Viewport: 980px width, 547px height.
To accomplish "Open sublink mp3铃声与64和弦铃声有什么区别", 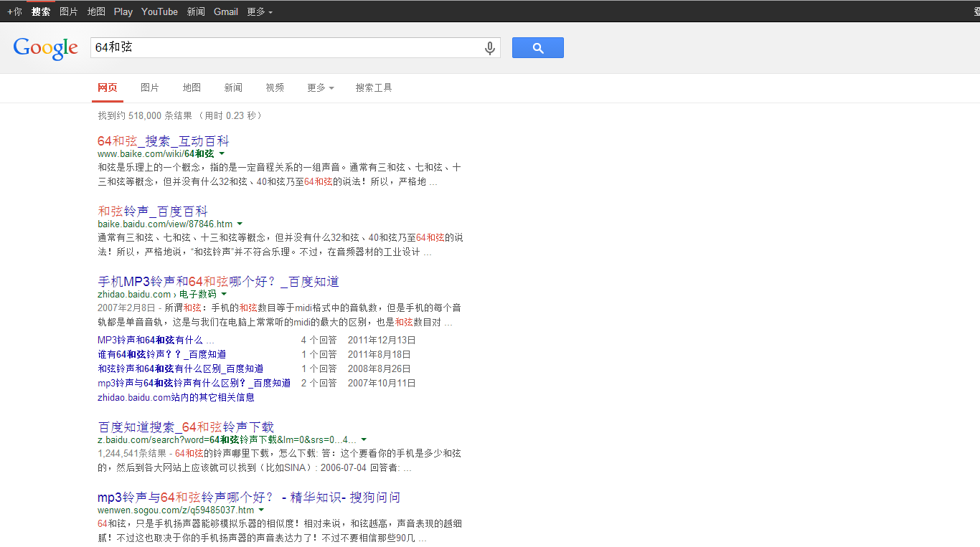I will pos(194,383).
